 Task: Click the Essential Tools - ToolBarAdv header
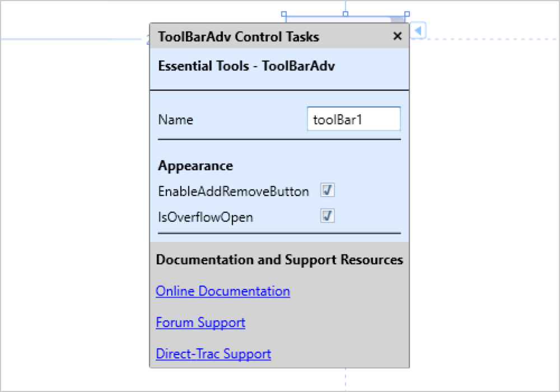point(246,66)
